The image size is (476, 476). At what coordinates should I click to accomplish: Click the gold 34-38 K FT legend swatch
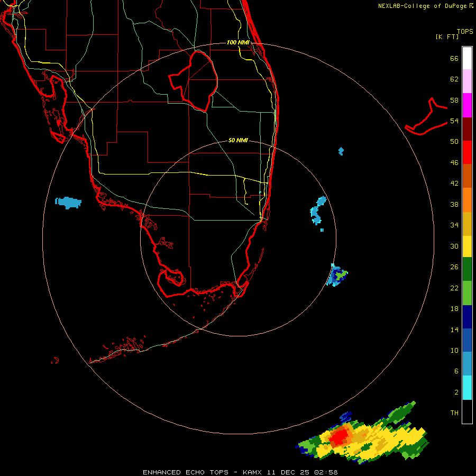click(x=467, y=224)
